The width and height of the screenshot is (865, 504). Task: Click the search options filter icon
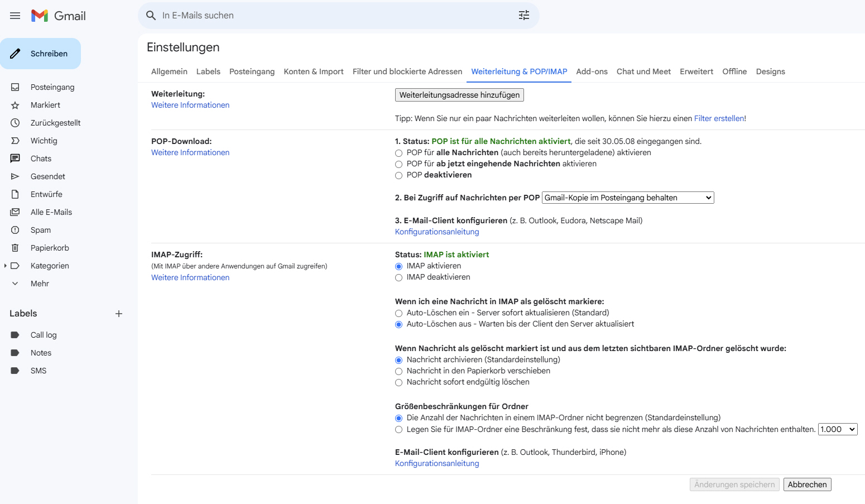(523, 16)
